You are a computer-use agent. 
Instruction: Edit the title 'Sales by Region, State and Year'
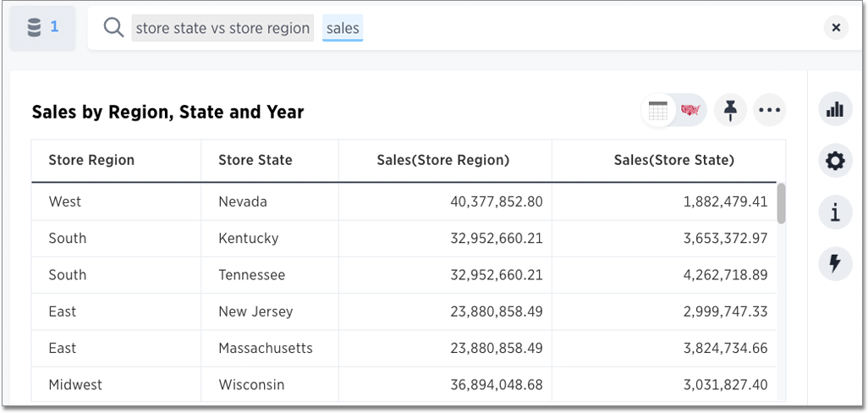pyautogui.click(x=168, y=112)
